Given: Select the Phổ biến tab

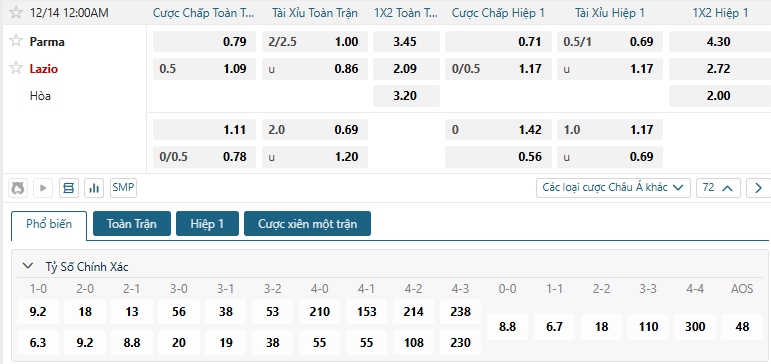Looking at the screenshot, I should click(49, 225).
